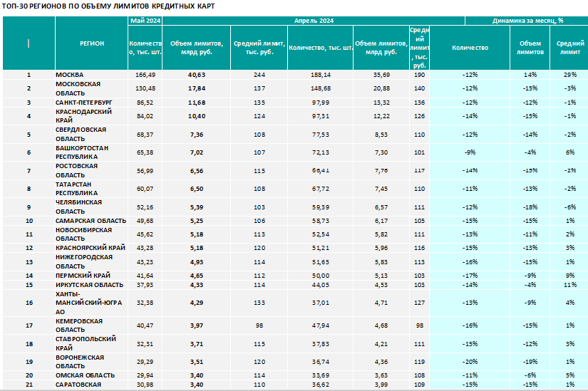
Task: Click Омская область April quantity 33,69
Action: coord(321,375)
